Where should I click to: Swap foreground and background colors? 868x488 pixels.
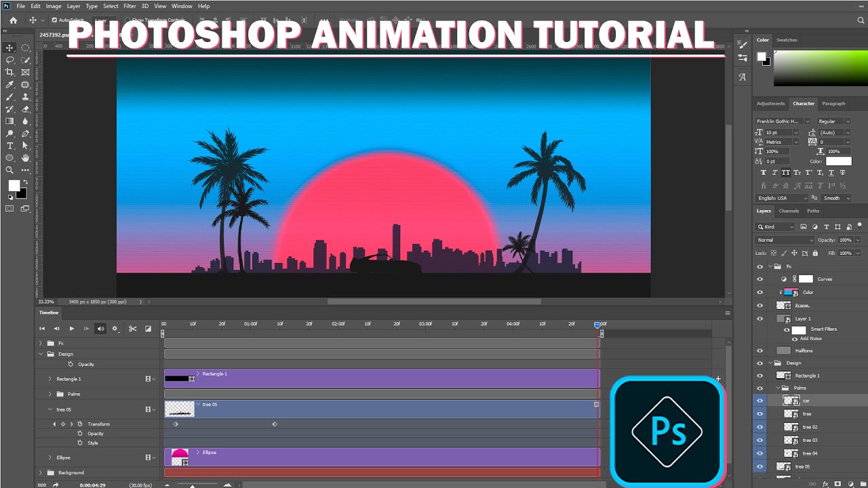coord(25,182)
